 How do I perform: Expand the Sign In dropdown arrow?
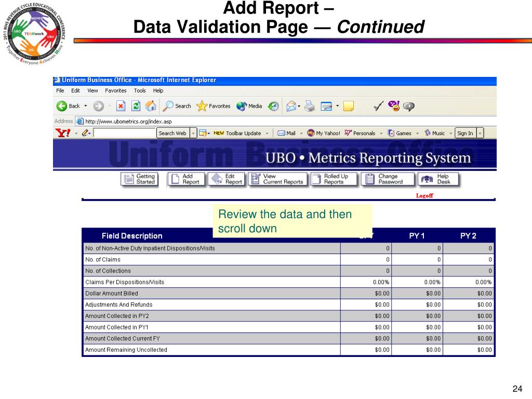click(480, 134)
